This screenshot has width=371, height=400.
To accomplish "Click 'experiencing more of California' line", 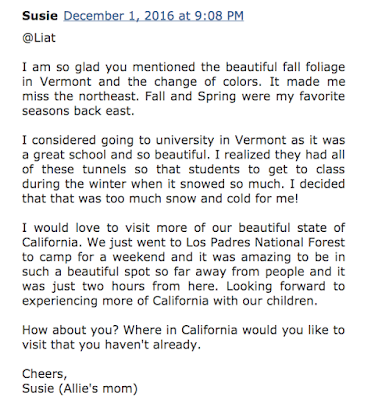I will click(x=170, y=301).
